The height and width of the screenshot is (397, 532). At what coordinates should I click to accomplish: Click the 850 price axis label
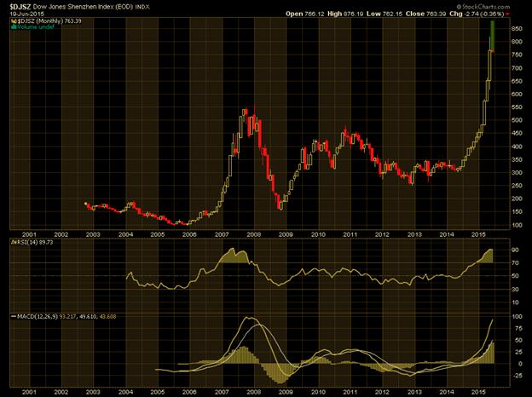click(x=517, y=29)
